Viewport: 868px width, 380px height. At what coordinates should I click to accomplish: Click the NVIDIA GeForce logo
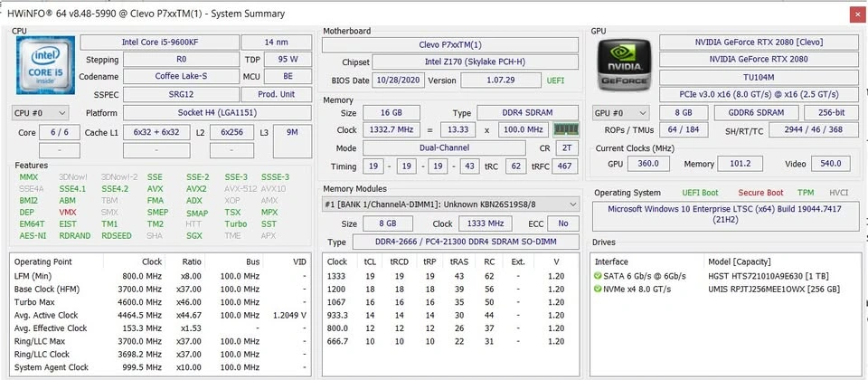tap(623, 64)
